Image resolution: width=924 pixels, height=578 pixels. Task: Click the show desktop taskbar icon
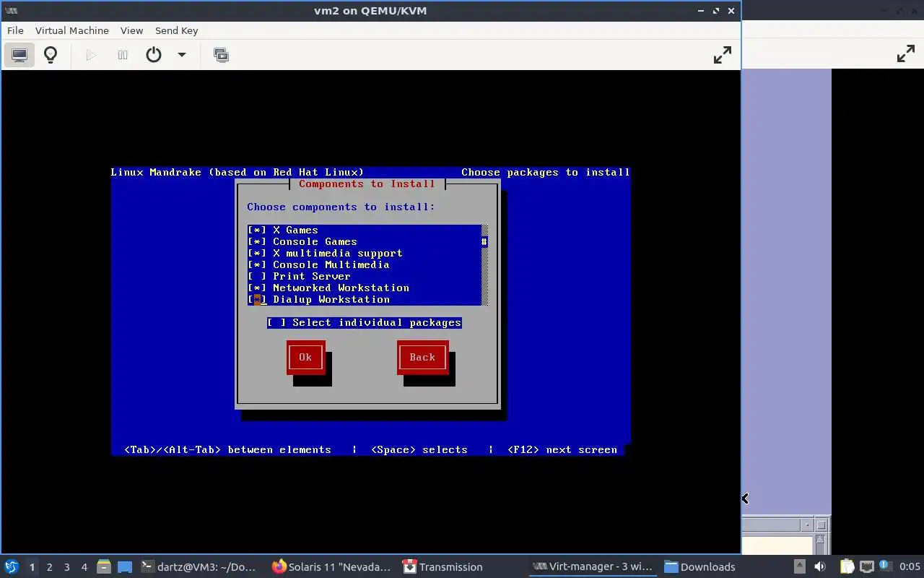pos(125,566)
